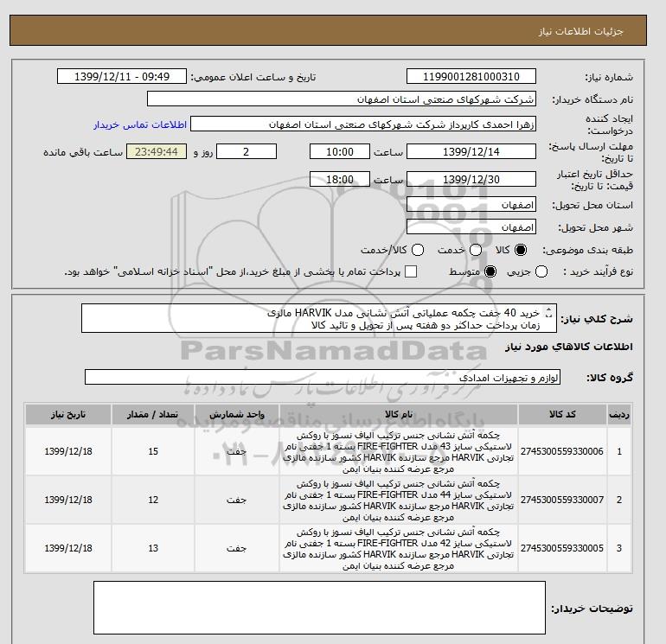Screen dimensions: 666x644
Task: Click the size 43 boot description in row 1
Action: pyautogui.click(x=399, y=452)
